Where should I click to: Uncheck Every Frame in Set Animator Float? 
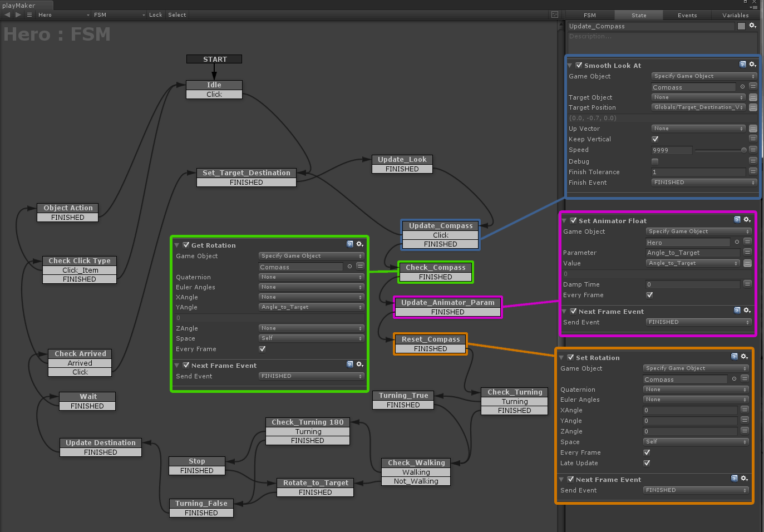[x=649, y=295]
